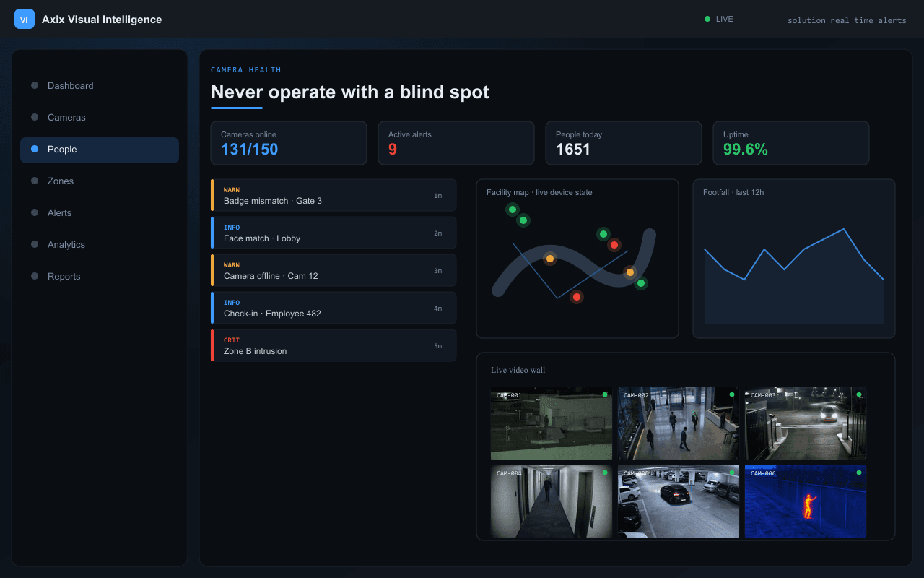
Task: Open the Dashboard section in sidebar
Action: 100,85
